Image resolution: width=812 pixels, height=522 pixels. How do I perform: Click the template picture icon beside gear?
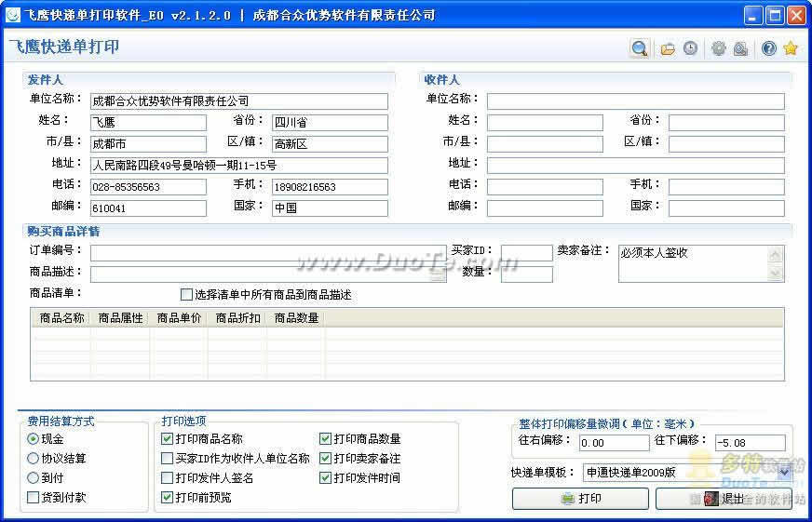point(740,49)
